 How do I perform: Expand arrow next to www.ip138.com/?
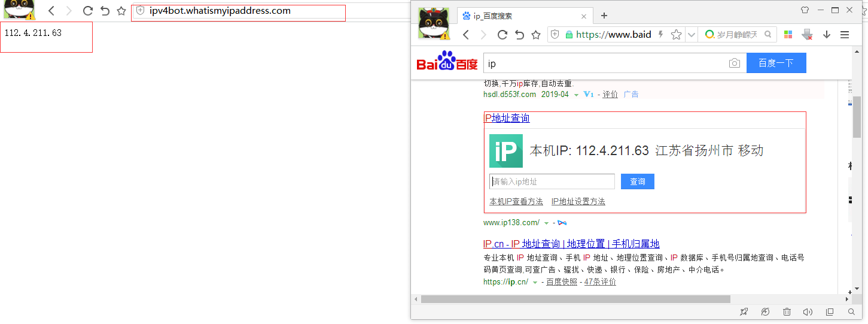pos(547,223)
